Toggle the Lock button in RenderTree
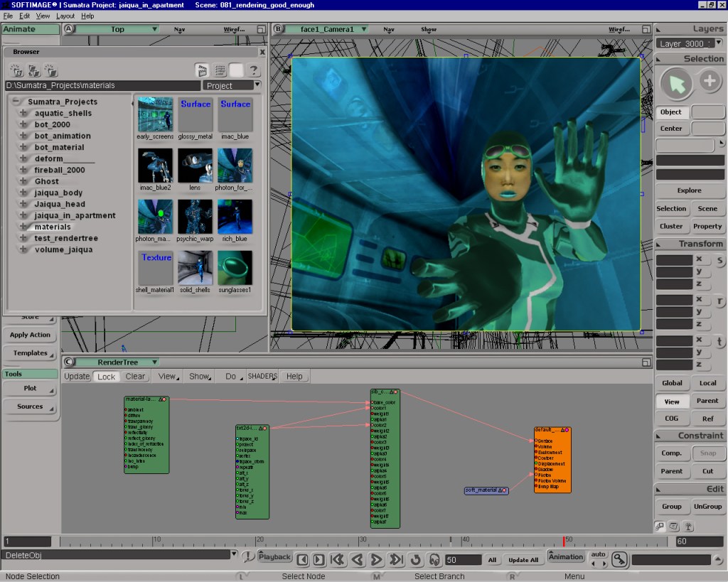The width and height of the screenshot is (728, 582). 106,377
